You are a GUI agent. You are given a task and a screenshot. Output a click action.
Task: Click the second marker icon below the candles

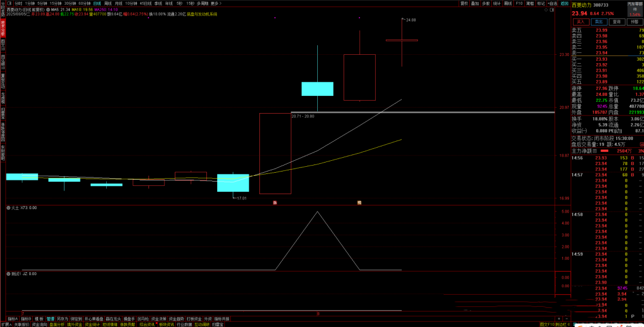pos(360,203)
